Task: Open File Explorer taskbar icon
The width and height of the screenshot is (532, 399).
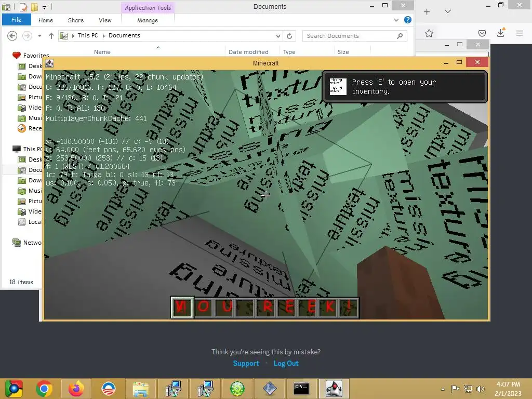Action: pyautogui.click(x=140, y=389)
